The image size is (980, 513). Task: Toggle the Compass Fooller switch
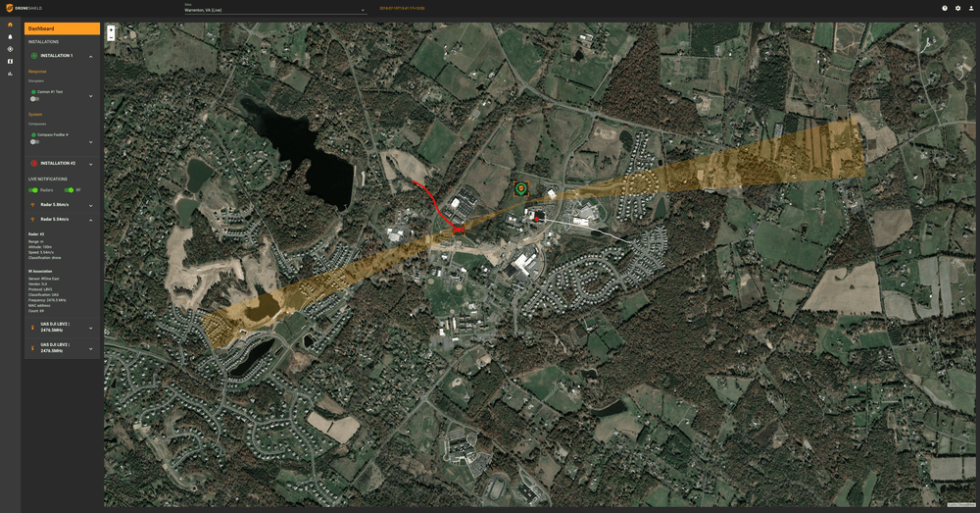(x=34, y=142)
